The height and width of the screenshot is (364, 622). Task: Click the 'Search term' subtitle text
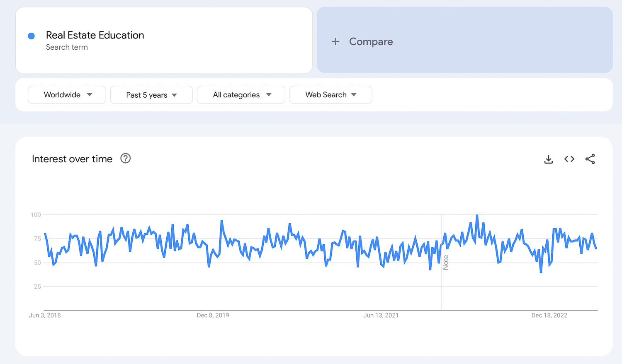click(x=67, y=47)
